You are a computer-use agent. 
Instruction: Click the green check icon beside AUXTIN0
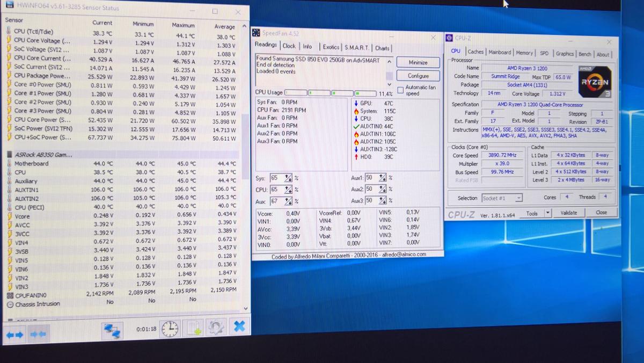tap(356, 126)
